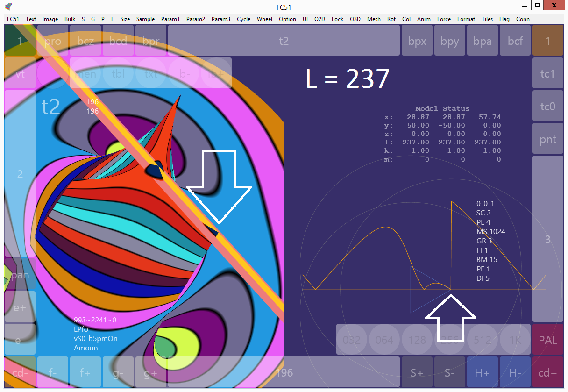Click the S- button
568x392 pixels.
coord(450,372)
